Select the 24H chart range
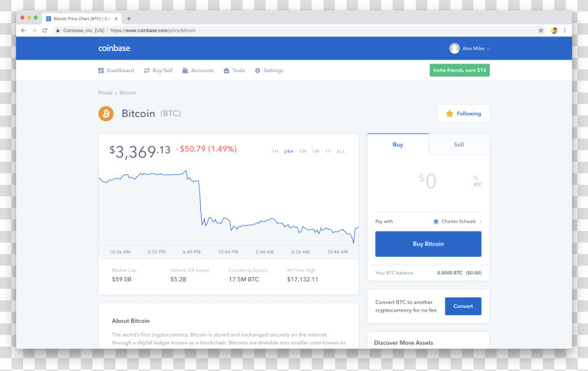The image size is (588, 371). coord(288,152)
